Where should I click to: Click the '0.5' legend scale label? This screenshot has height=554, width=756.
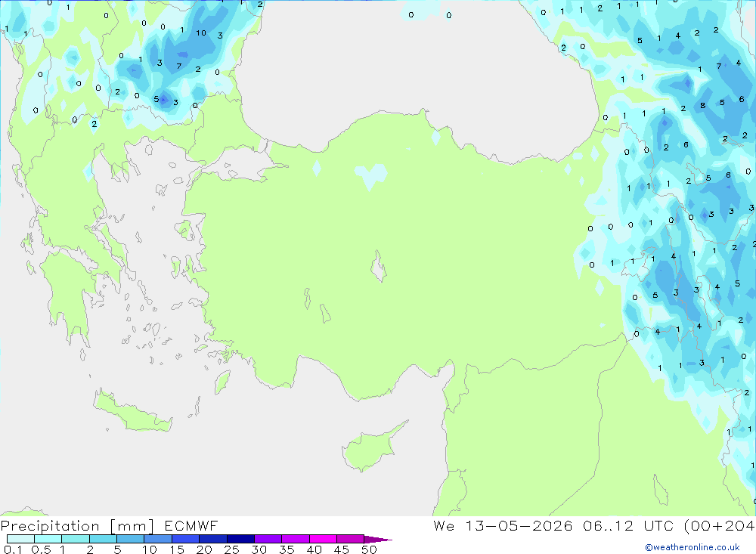pos(41,549)
